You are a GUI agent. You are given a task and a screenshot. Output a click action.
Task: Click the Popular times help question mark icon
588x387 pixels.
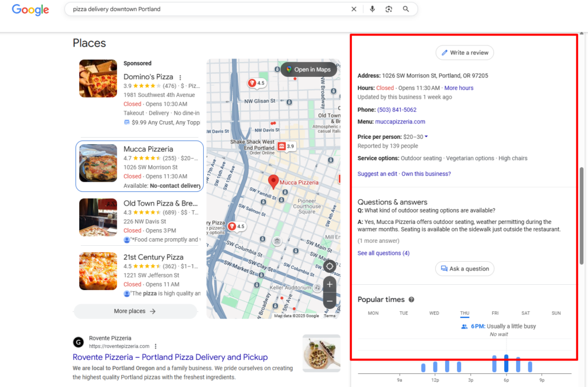pos(410,299)
